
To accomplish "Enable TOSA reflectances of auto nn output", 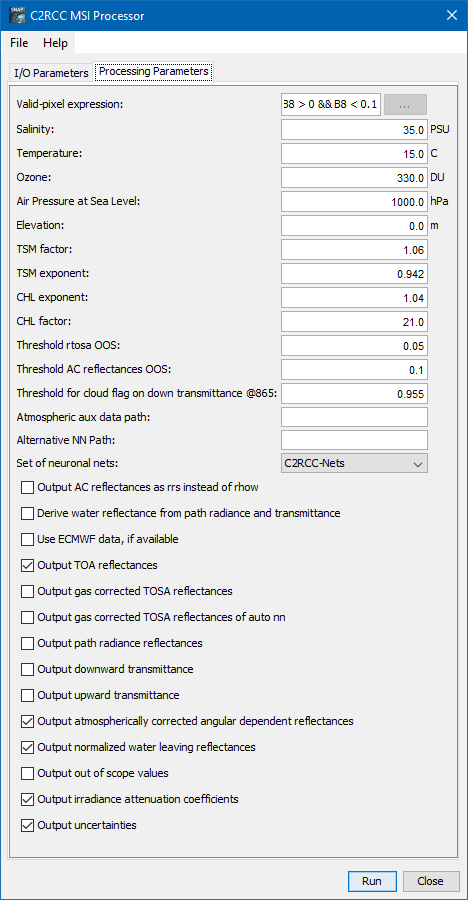I will tap(27, 618).
